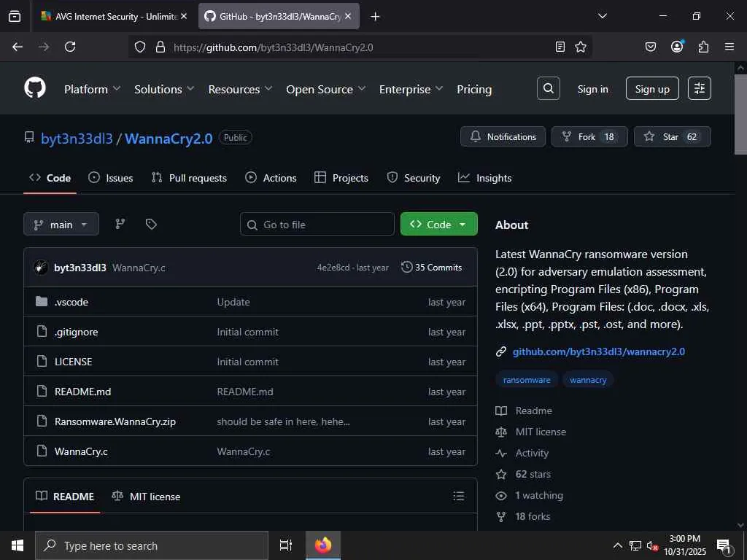
Task: Show hidden tray icons chevron
Action: click(617, 545)
